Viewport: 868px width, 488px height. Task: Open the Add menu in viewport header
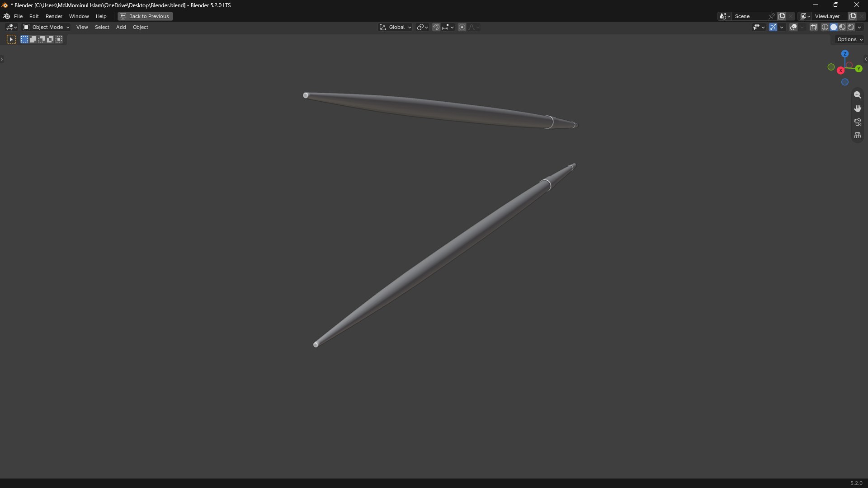tap(121, 28)
